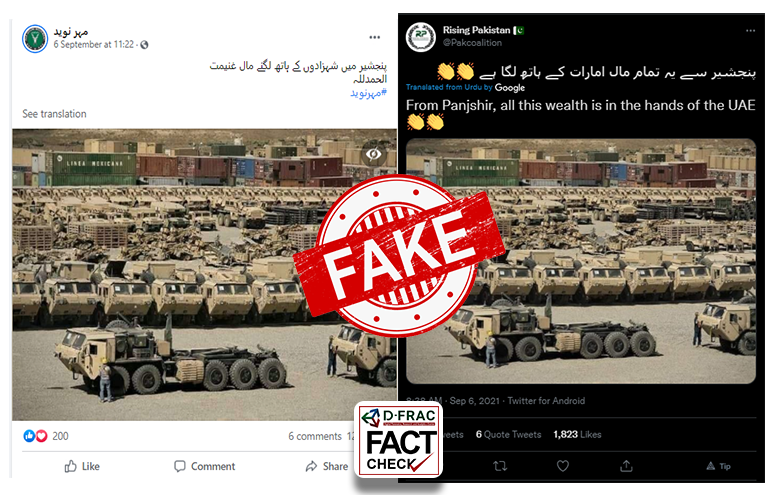Image resolution: width=777 pixels, height=495 pixels.
Task: Open the 6 comments link
Action: click(x=315, y=436)
